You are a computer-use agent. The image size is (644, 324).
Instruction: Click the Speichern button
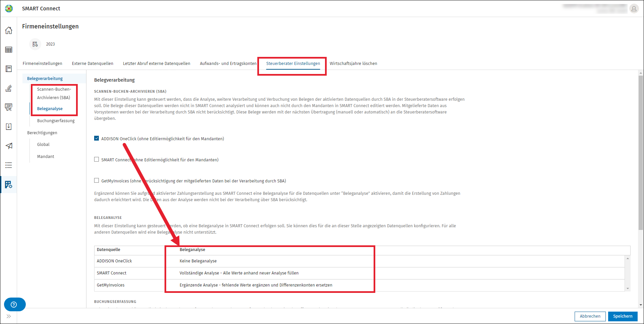(x=623, y=316)
